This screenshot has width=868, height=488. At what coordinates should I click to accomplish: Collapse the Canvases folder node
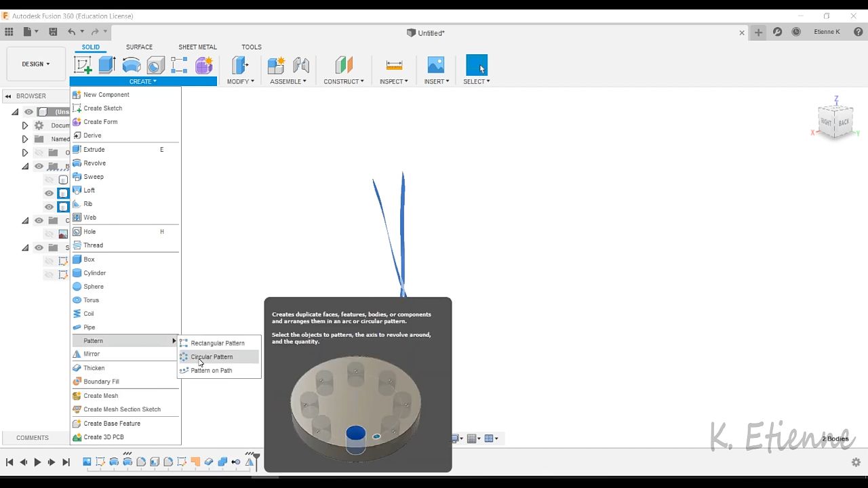point(25,220)
